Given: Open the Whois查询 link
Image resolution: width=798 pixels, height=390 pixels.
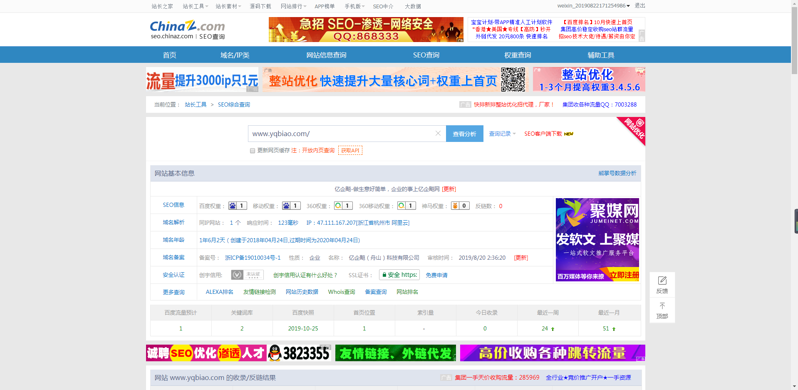Looking at the screenshot, I should point(341,292).
